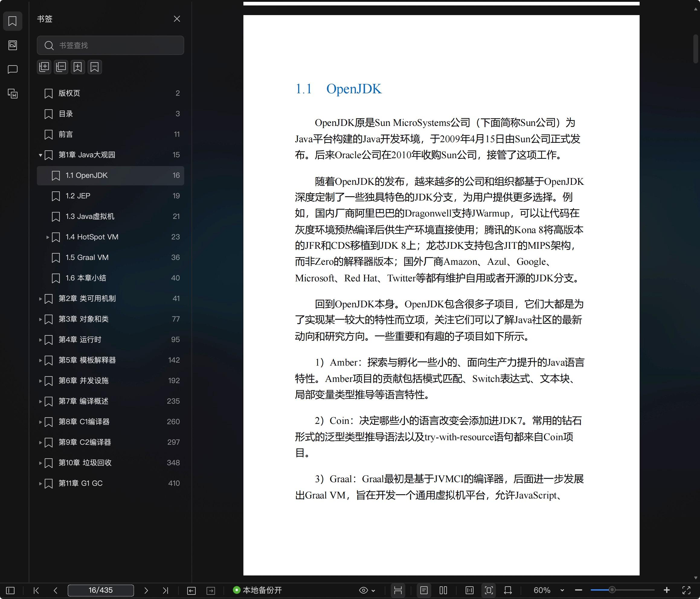Close the 书签 bookmarks panel
The height and width of the screenshot is (599, 700).
coord(177,19)
